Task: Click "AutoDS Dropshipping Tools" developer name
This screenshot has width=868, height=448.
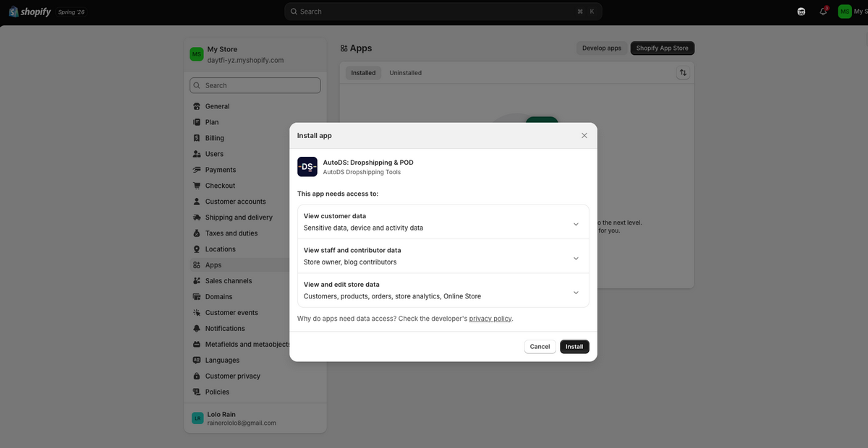Action: 362,172
